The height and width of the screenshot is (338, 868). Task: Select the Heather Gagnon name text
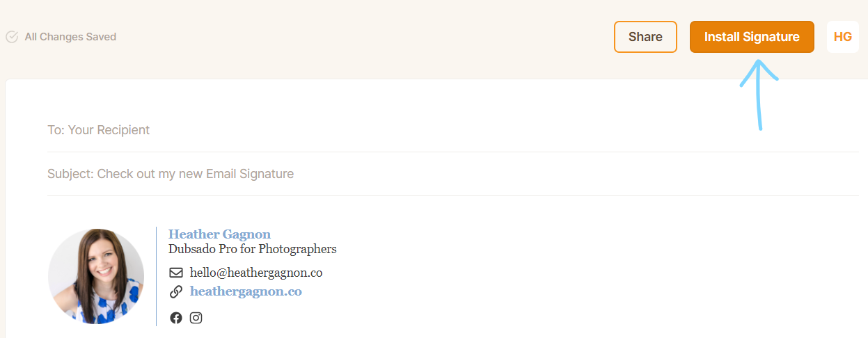(x=219, y=234)
